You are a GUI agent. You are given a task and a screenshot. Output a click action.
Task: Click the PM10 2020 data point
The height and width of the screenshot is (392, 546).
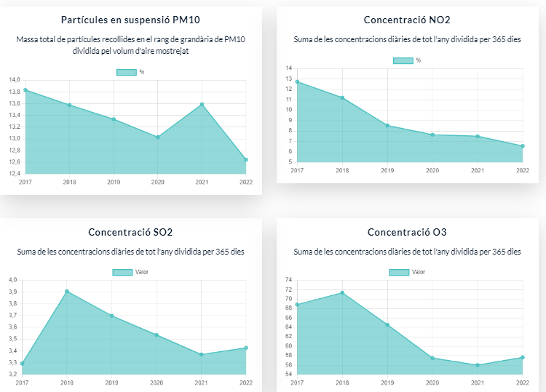[158, 137]
